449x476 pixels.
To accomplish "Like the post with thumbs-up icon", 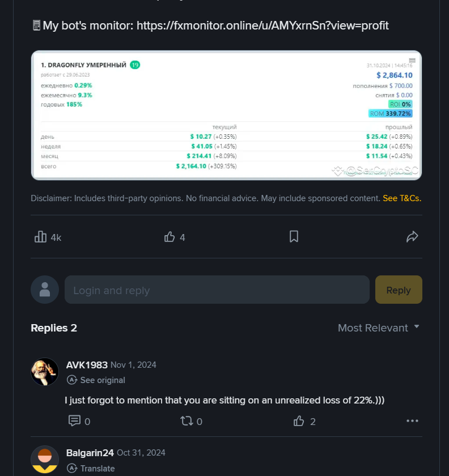I will [170, 237].
